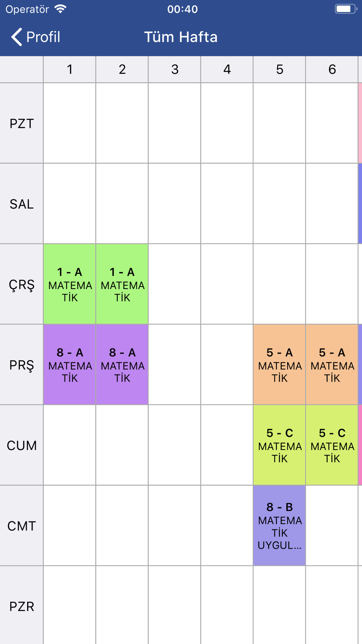
Task: Tap the PZT day row label
Action: pyautogui.click(x=22, y=123)
